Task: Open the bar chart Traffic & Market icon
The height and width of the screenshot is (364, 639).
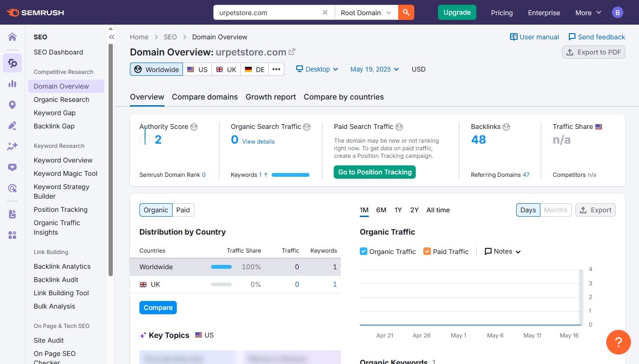Action: tap(12, 84)
